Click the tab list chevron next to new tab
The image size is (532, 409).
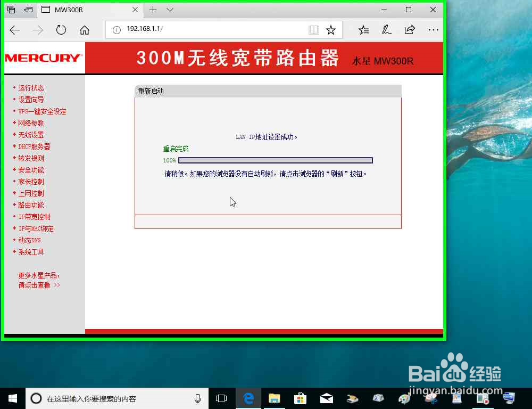[x=169, y=10]
